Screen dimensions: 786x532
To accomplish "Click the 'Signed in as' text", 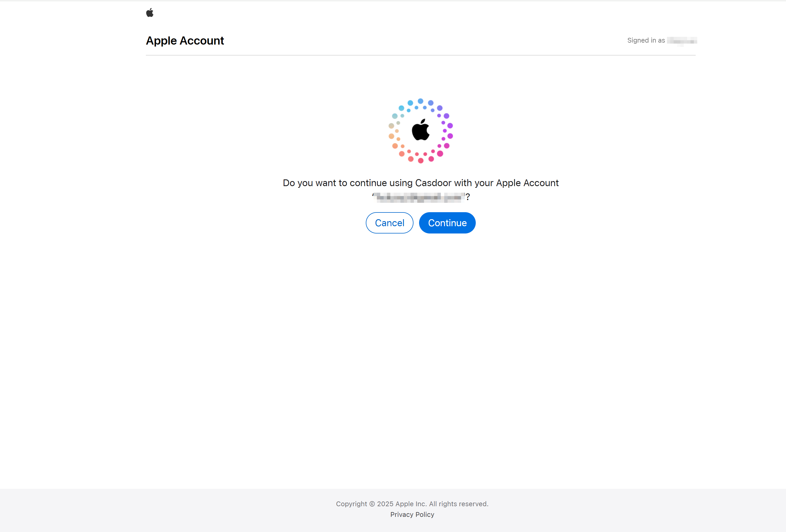I will [646, 40].
